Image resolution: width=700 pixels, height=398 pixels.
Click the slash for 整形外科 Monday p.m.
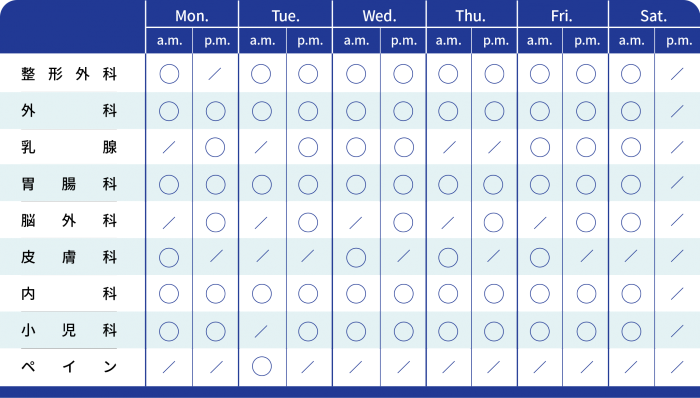pos(215,74)
